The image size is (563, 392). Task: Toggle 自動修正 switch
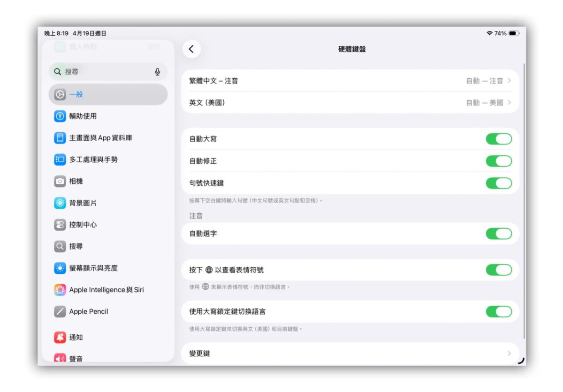499,161
